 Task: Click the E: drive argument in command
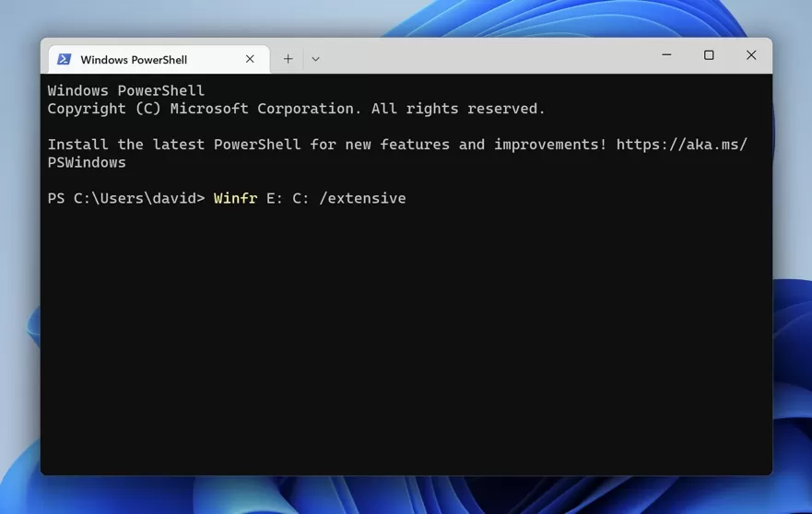pos(275,198)
